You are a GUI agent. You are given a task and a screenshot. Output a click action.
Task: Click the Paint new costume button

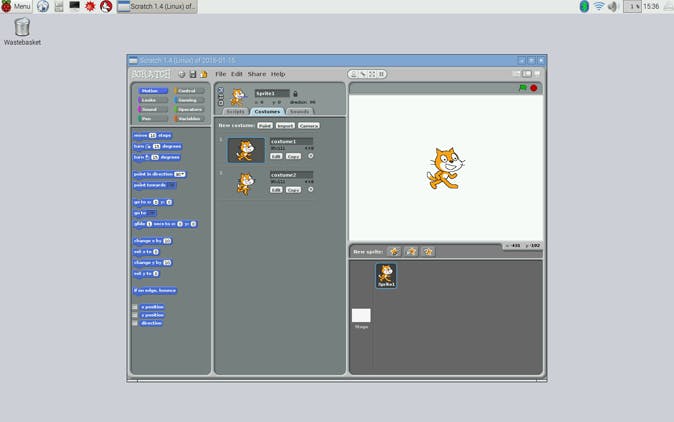pos(264,126)
